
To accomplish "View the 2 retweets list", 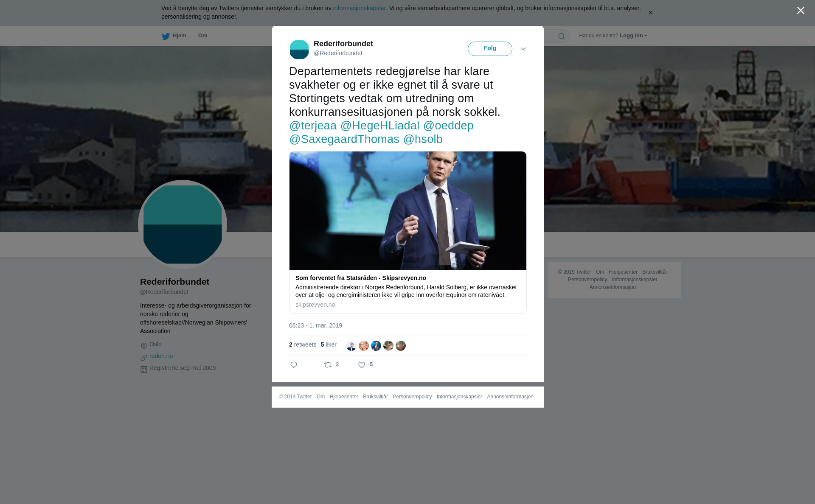I will click(x=303, y=344).
